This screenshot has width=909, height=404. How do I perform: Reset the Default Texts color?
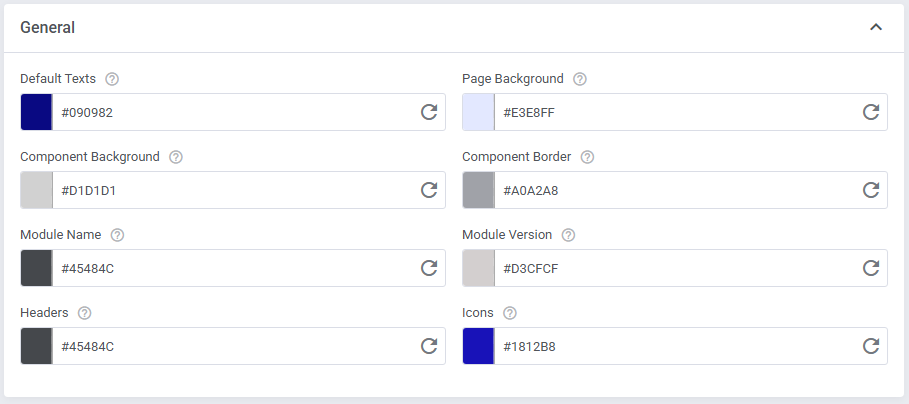tap(429, 112)
